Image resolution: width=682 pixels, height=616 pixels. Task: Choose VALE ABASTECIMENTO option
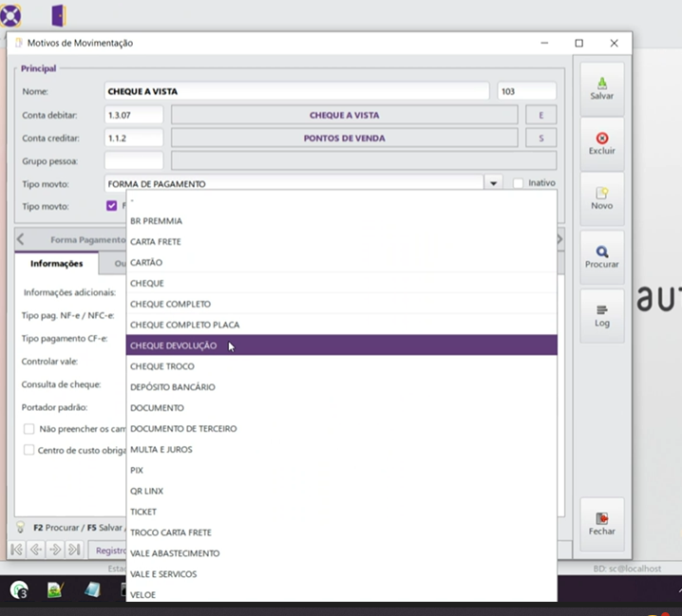pyautogui.click(x=341, y=553)
